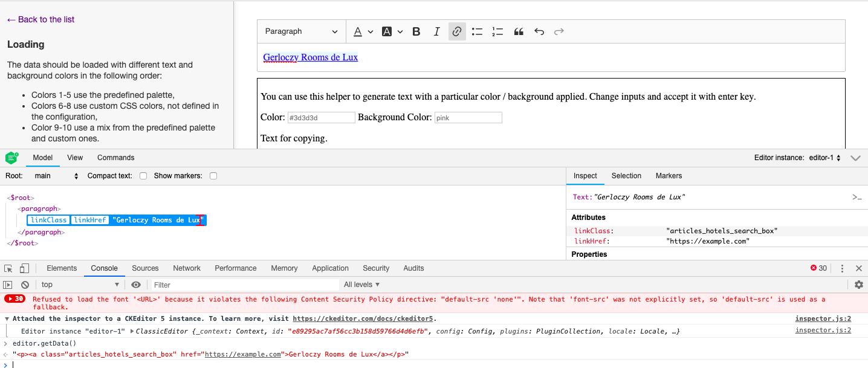Screen dimensions: 868x368
Task: Open the All levels log filter
Action: point(362,285)
